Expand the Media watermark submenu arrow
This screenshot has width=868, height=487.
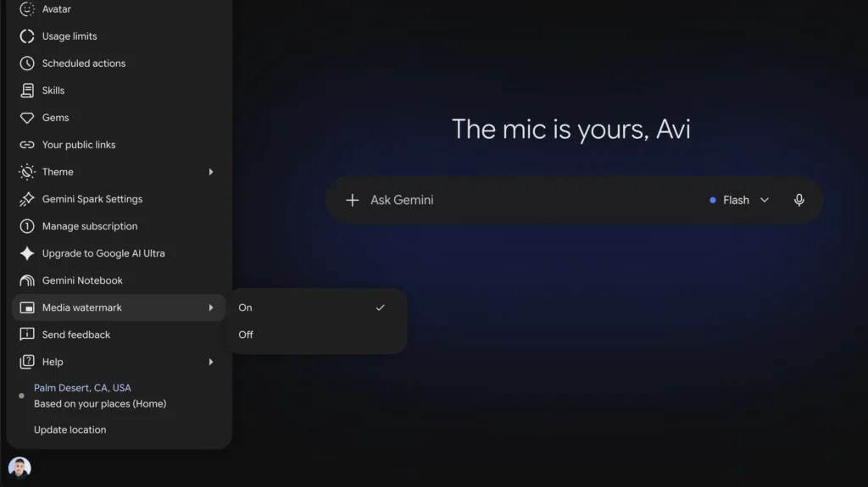(211, 307)
